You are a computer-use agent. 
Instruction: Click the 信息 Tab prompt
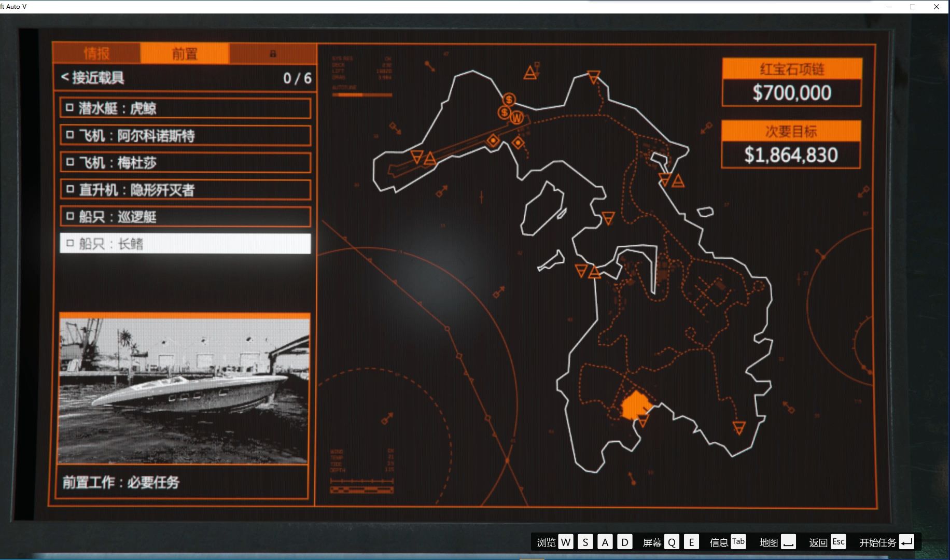coord(728,542)
